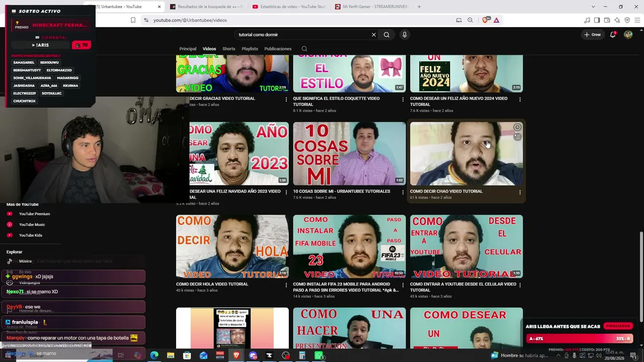This screenshot has width=644, height=362.
Task: Open COMO DECIR HOLA VIDEO TUTORIAL title link
Action: (212, 284)
